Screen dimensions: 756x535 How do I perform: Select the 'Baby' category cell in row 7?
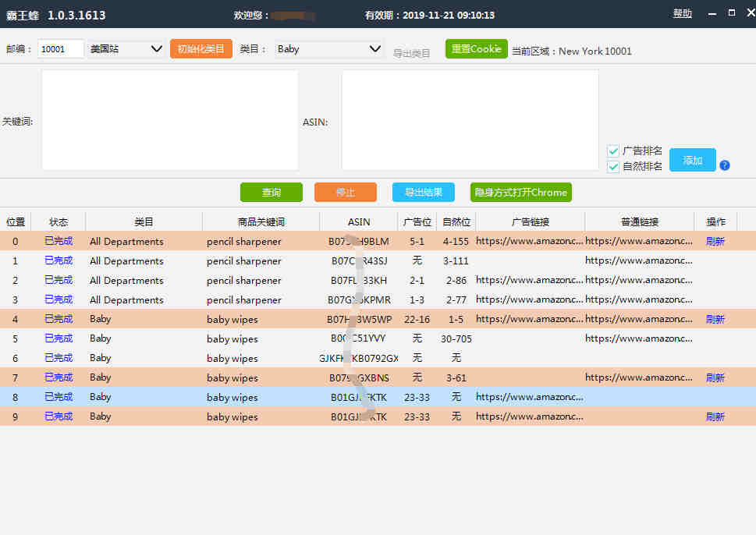tap(101, 377)
